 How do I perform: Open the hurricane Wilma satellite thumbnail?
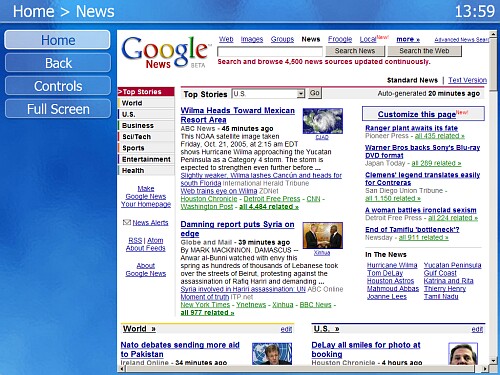coord(322,121)
